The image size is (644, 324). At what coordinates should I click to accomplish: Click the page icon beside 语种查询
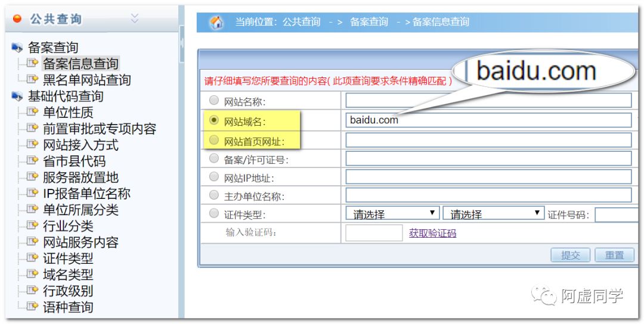(33, 306)
